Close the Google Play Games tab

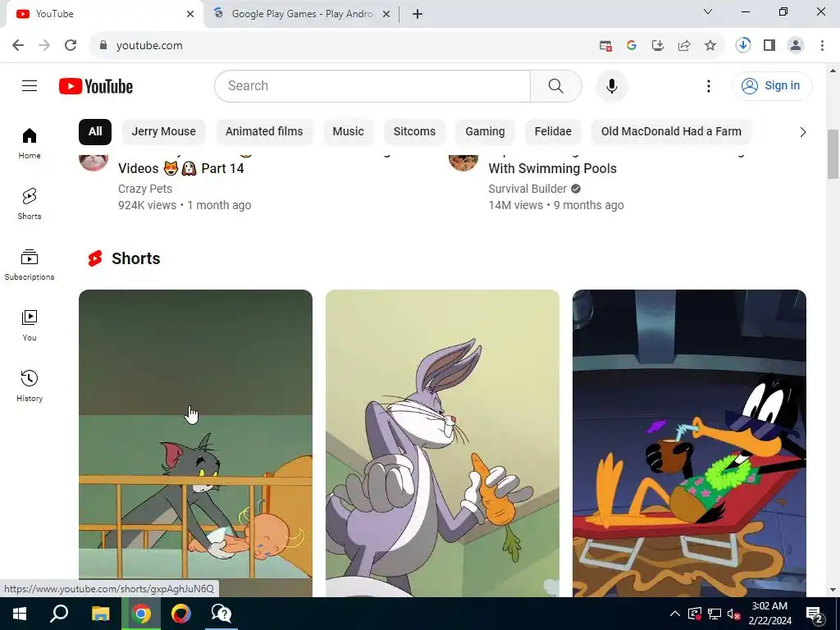pyautogui.click(x=386, y=14)
